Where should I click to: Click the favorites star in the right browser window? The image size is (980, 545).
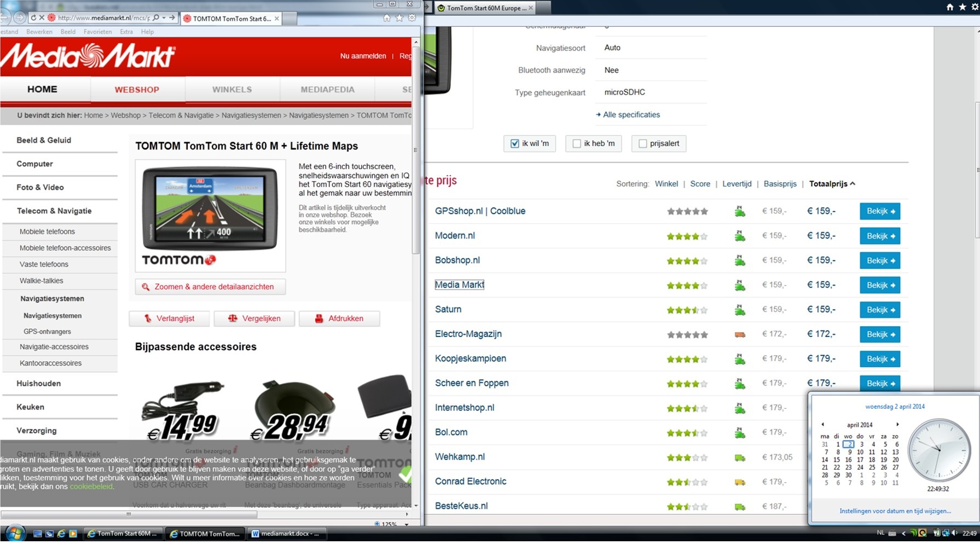[962, 7]
